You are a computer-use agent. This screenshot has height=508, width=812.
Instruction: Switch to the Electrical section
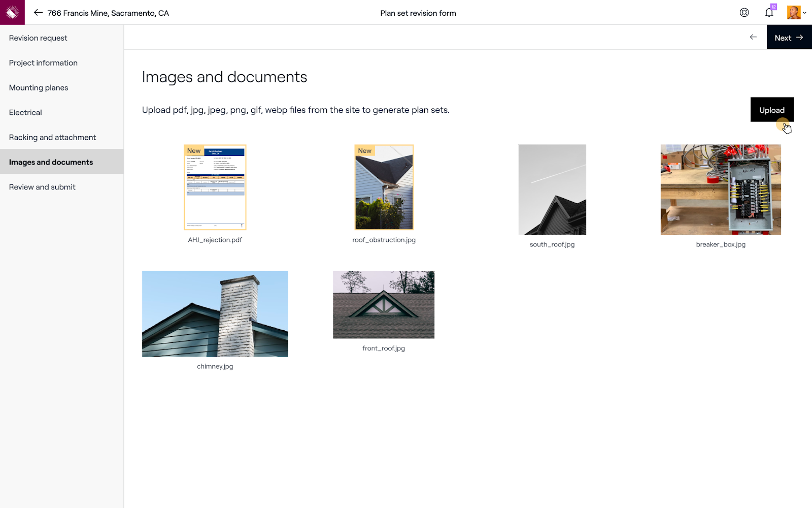[x=25, y=113]
